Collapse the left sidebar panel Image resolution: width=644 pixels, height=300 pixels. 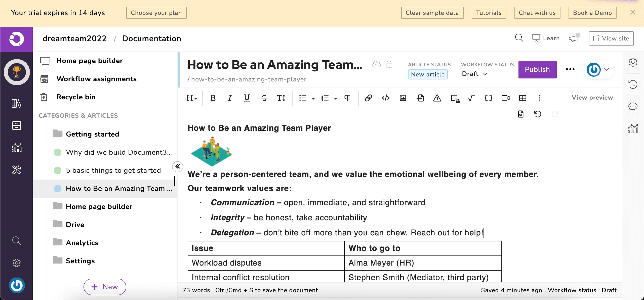coord(177,167)
